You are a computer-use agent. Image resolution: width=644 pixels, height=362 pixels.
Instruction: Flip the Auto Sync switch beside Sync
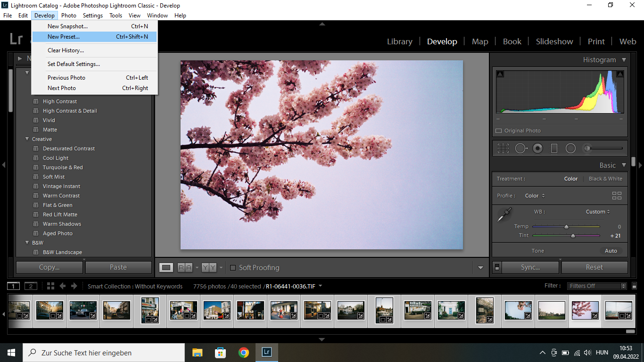(497, 267)
